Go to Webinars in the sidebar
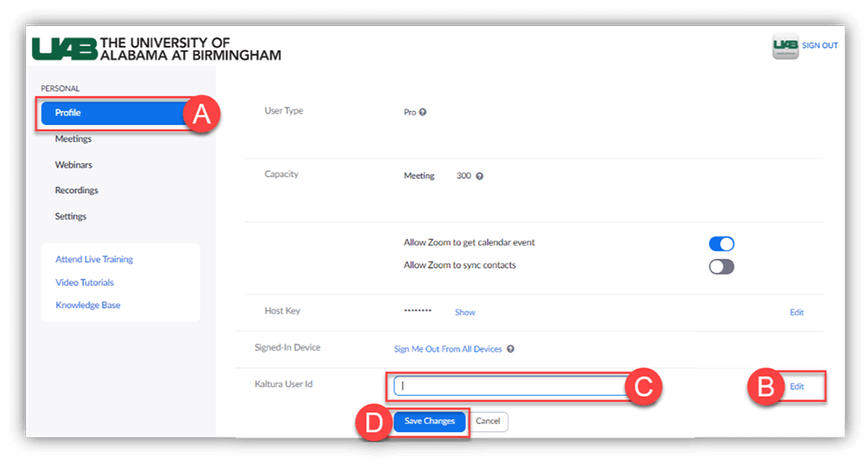 point(73,165)
